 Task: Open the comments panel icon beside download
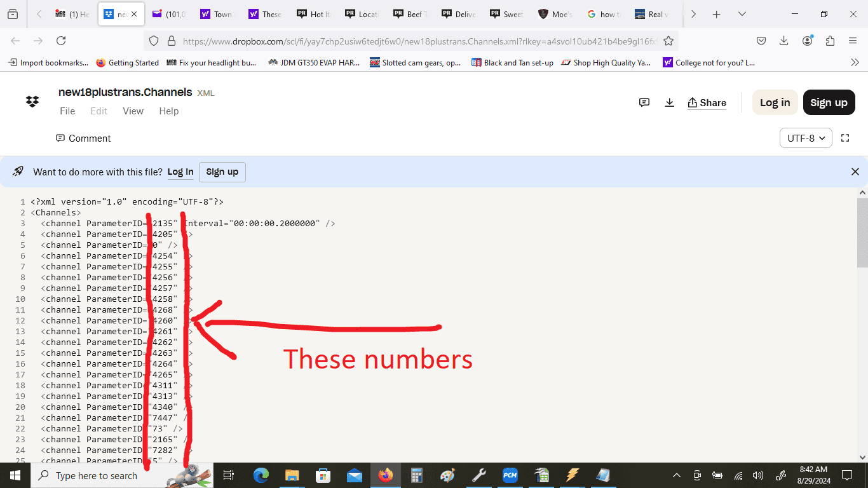(644, 102)
